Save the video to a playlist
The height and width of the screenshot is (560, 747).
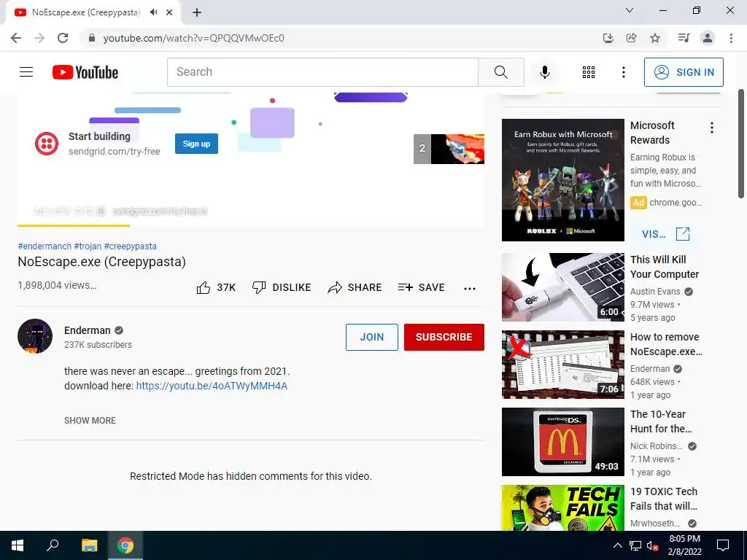(x=421, y=287)
